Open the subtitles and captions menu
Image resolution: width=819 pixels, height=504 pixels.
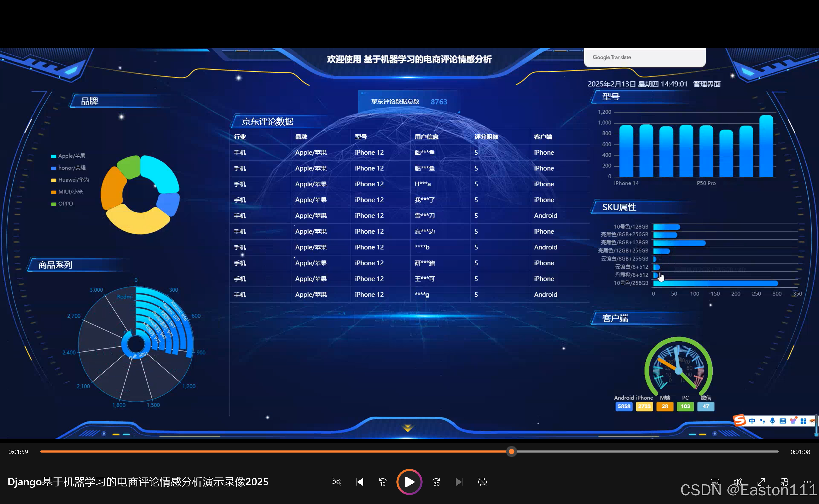click(715, 482)
